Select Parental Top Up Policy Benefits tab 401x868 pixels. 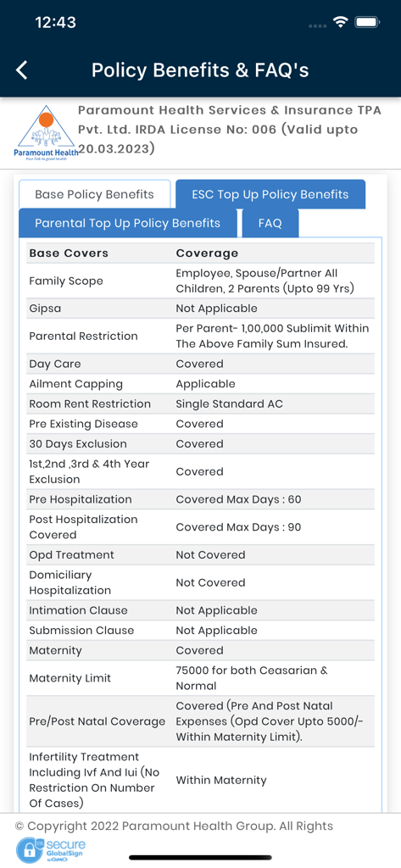[x=127, y=223]
